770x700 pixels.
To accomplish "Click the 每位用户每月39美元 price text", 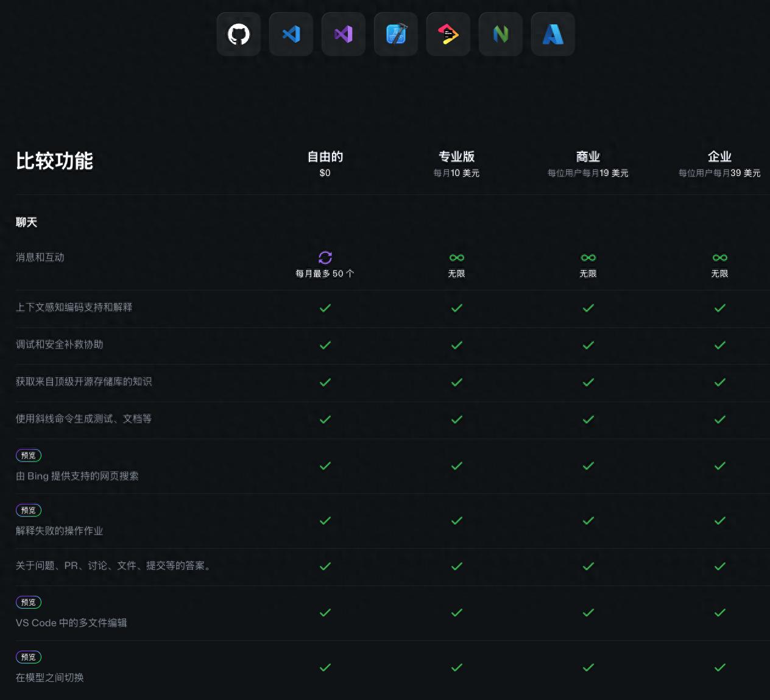I will click(719, 172).
